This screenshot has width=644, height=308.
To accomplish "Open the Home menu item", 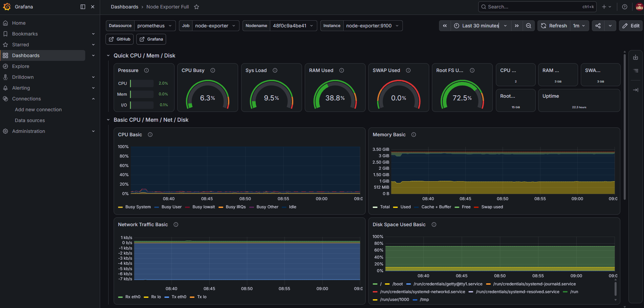I will tap(19, 23).
